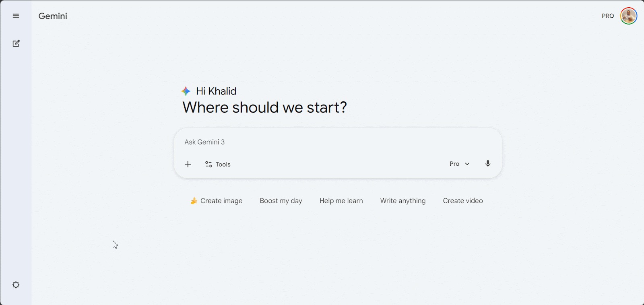Image resolution: width=644 pixels, height=305 pixels.
Task: Click the microphone voice input icon
Action: (x=488, y=164)
